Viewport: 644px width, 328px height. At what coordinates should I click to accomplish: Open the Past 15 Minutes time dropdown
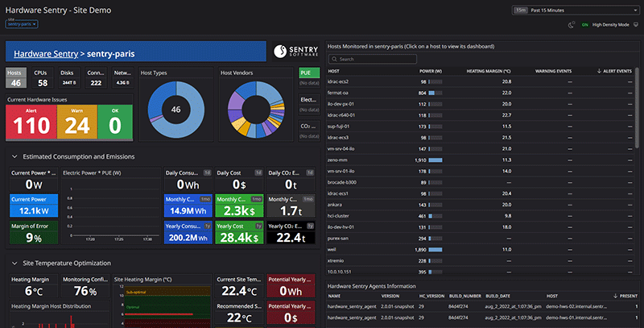[576, 10]
